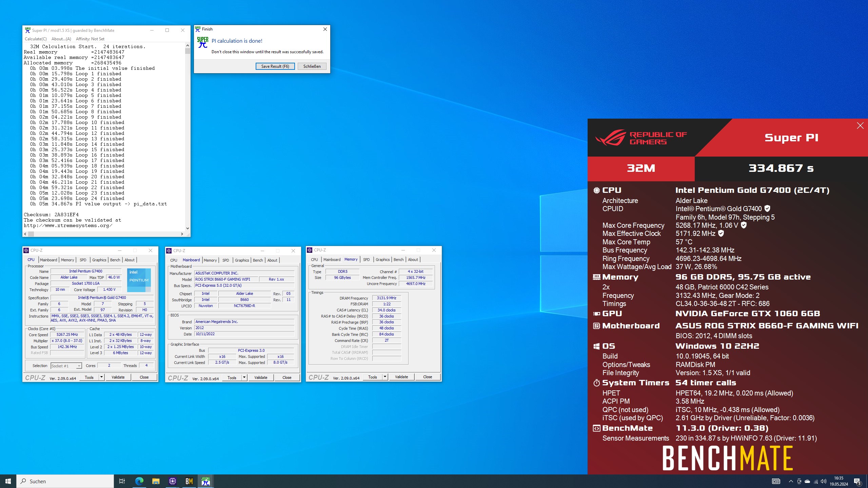Image resolution: width=868 pixels, height=488 pixels.
Task: Open the Windows Start menu
Action: pos(8,481)
